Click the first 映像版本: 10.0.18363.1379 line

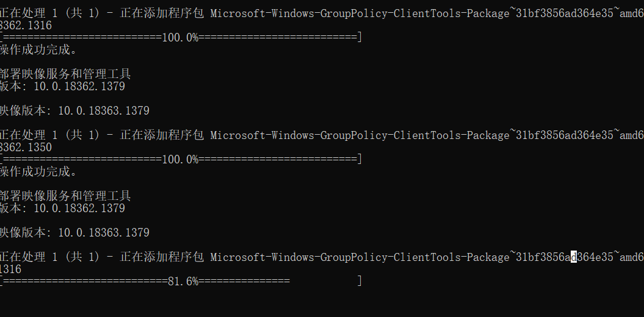74,111
